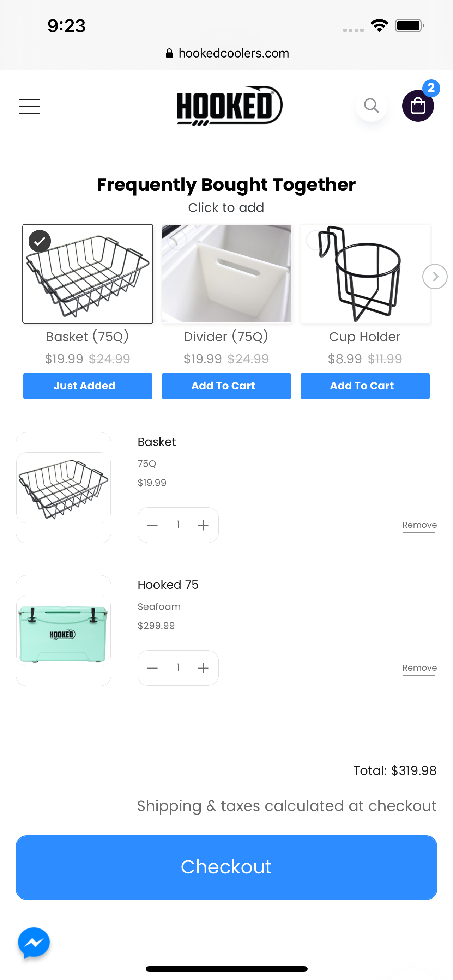Open the Messenger chat bubble

[34, 942]
